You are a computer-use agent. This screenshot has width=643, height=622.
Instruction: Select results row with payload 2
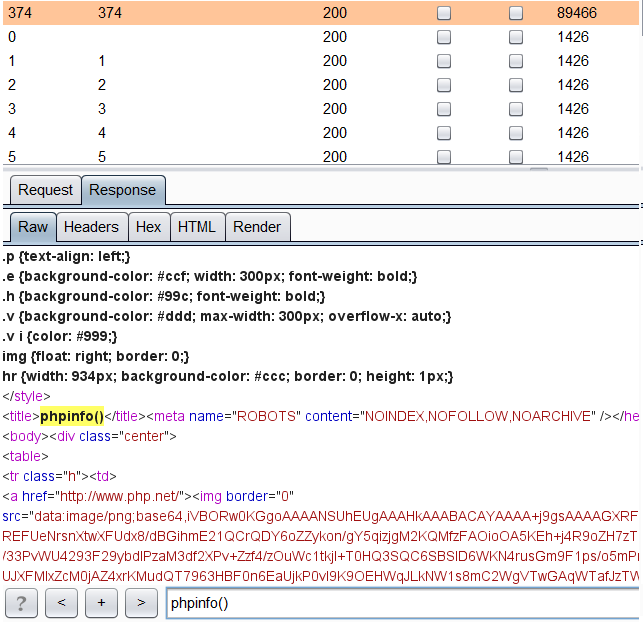coord(321,85)
